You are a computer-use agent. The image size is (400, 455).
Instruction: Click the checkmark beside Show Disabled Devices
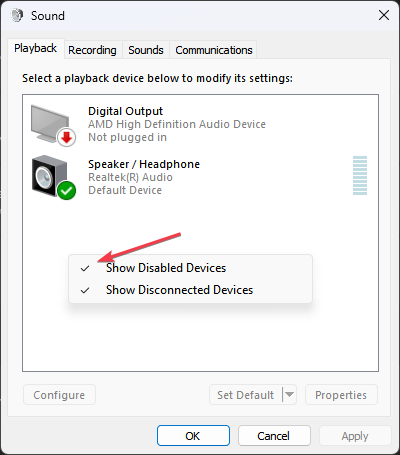85,268
